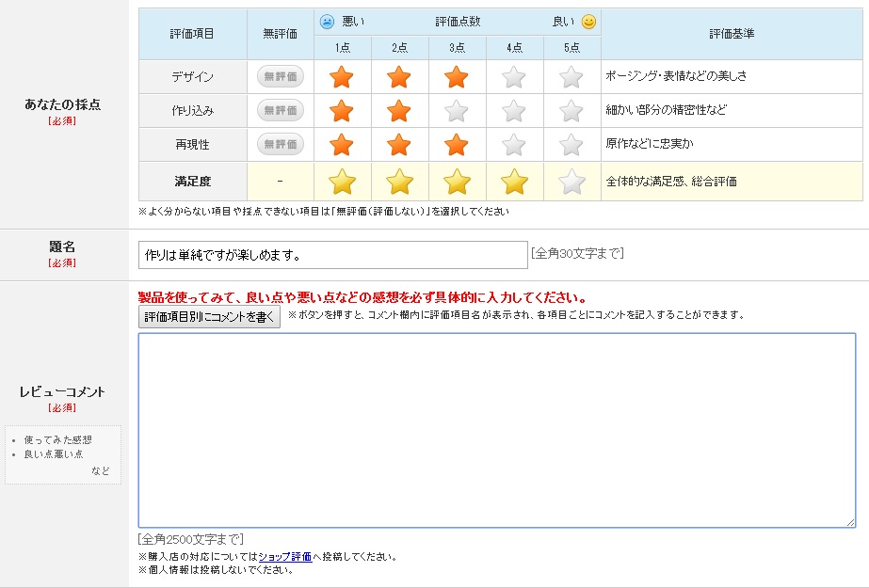The height and width of the screenshot is (588, 869).
Task: Click the 無評価 column header
Action: 281,34
